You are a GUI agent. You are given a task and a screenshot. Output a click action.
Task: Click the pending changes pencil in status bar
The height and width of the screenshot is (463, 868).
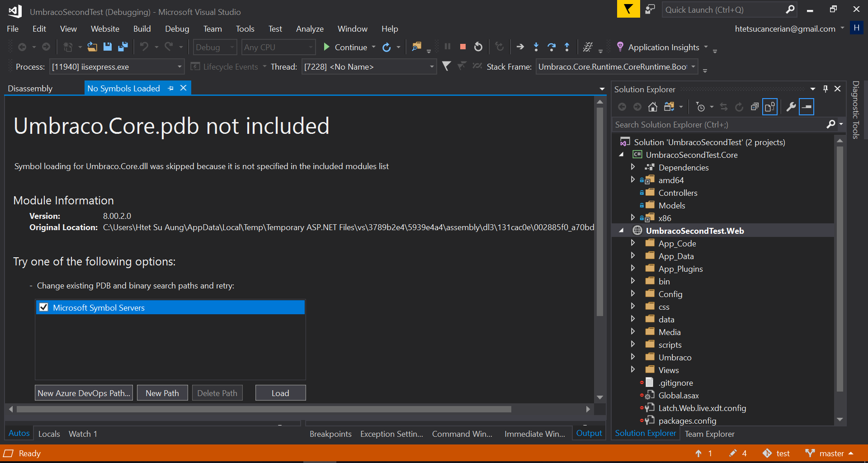733,453
